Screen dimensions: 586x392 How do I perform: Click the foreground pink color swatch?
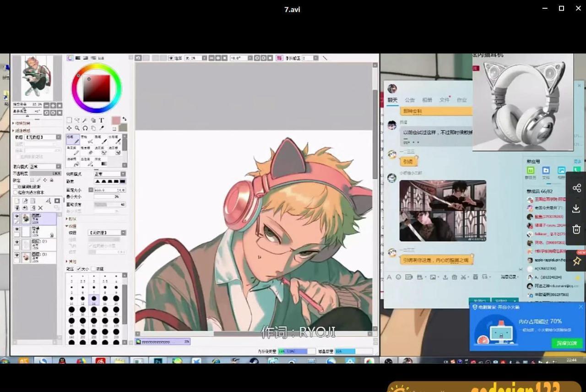coord(116,120)
